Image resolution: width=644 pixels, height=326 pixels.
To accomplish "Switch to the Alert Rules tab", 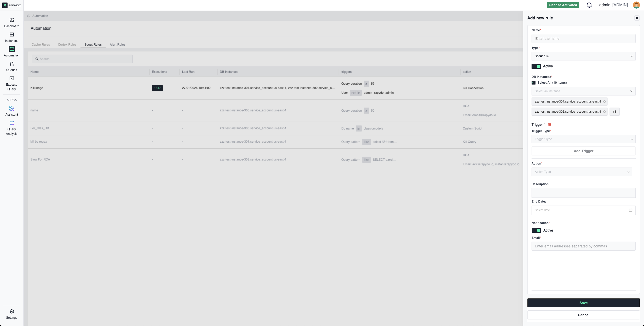I will coord(117,45).
